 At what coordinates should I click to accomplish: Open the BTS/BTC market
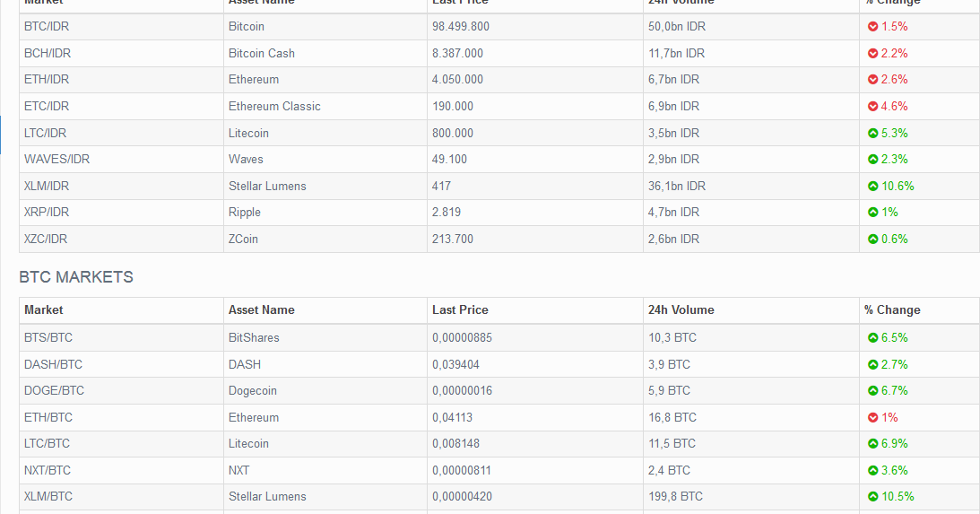48,337
